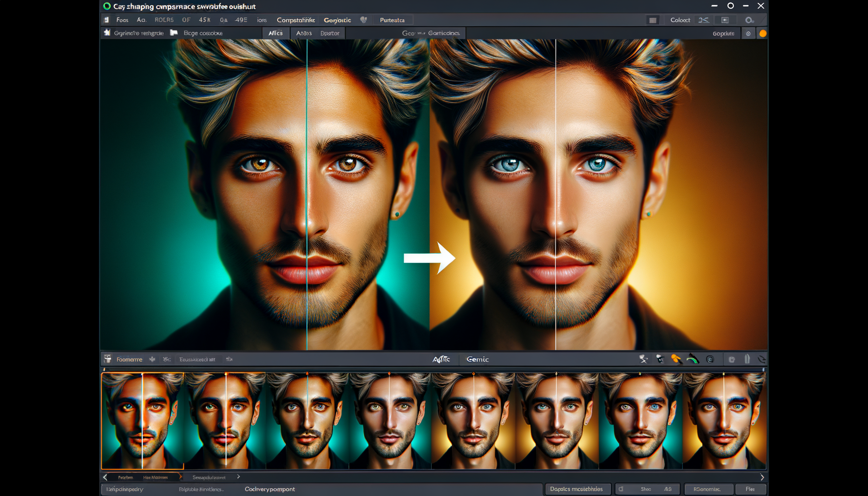Click the Hoe Mdalmies breadcrumb

tap(155, 477)
